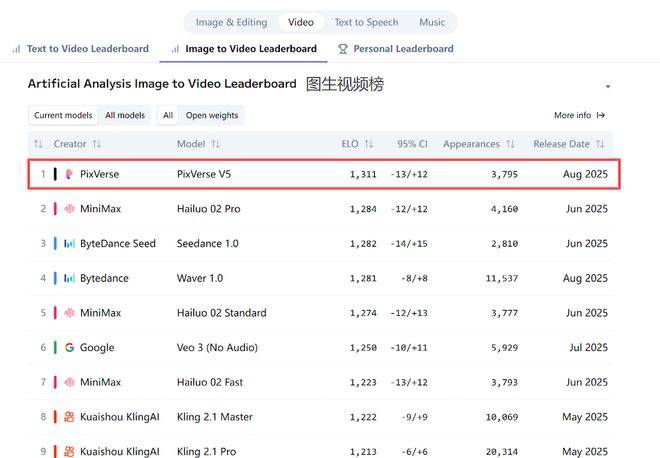Viewport: 660px width, 458px height.
Task: Click the Google creator name
Action: point(97,348)
